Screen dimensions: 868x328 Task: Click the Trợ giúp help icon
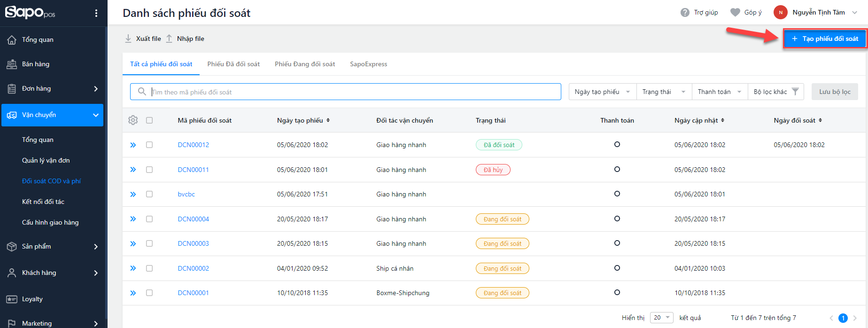point(685,13)
